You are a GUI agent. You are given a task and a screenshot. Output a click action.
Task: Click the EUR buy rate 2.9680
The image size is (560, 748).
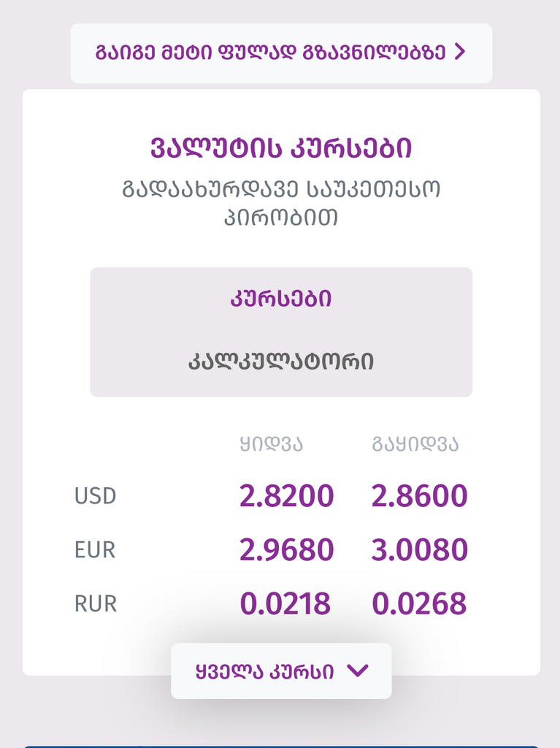tap(286, 549)
